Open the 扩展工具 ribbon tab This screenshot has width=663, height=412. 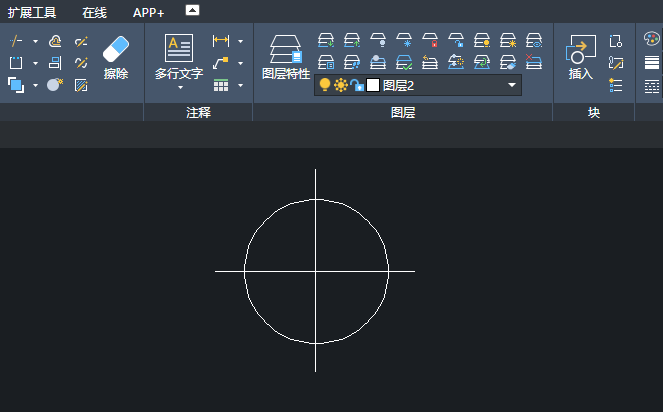pos(32,13)
